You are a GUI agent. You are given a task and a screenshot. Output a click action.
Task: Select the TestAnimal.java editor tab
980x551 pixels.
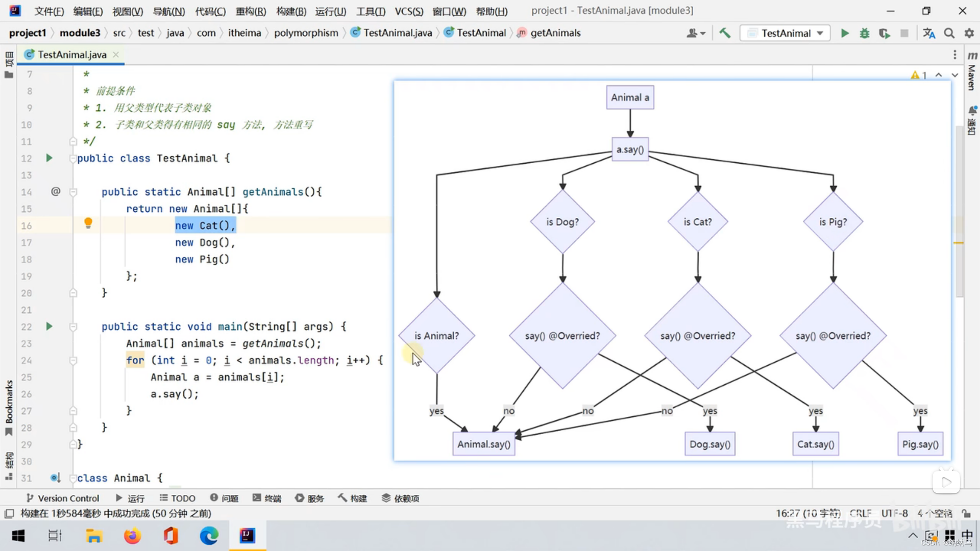pos(71,55)
